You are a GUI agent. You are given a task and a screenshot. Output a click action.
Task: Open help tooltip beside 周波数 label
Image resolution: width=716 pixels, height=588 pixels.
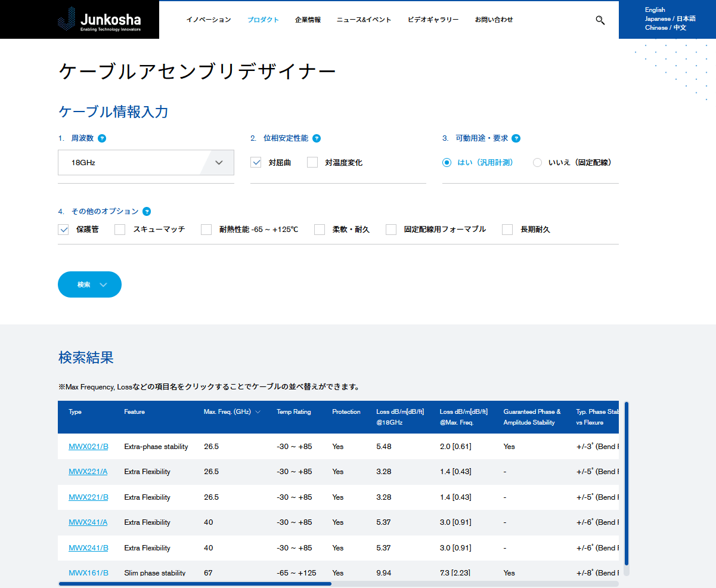coord(102,138)
